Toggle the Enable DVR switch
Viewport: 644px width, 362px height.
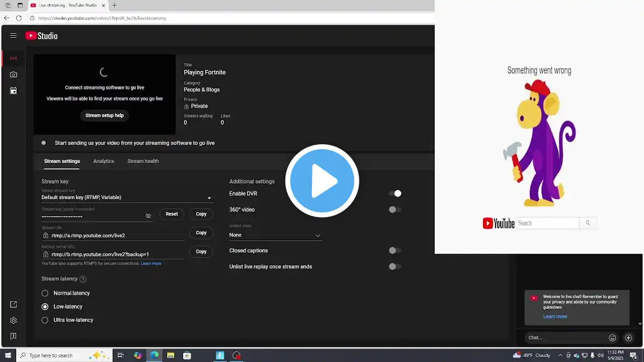395,194
